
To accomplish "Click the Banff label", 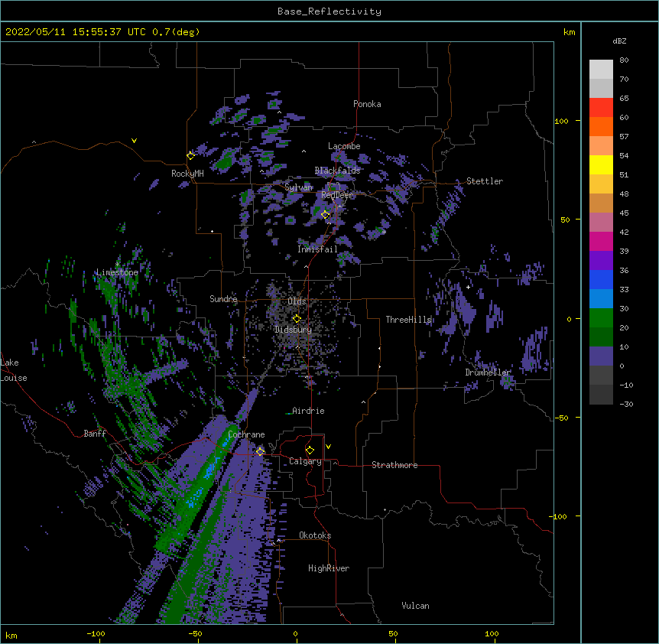I will coord(95,434).
